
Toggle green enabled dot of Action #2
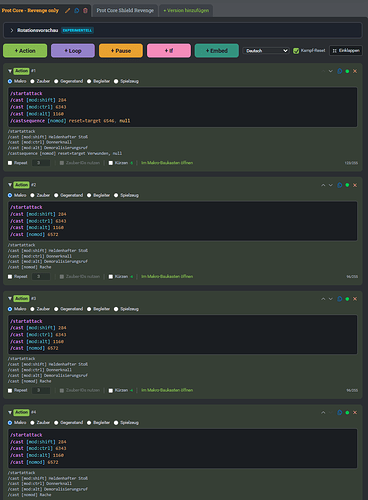[347, 185]
